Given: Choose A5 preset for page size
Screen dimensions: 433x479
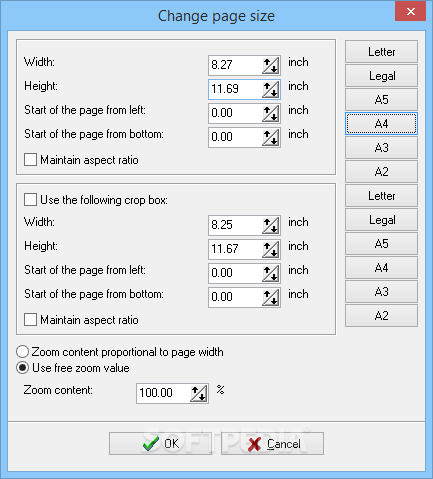Looking at the screenshot, I should (381, 100).
